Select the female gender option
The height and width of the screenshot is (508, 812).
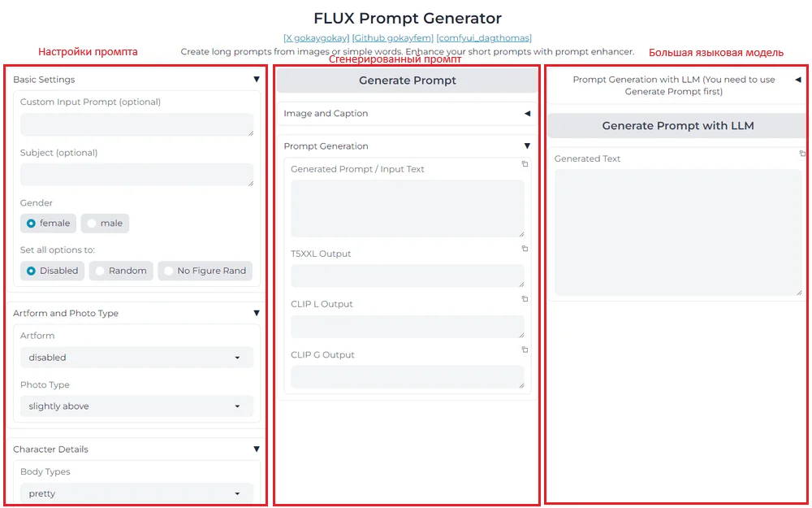coord(49,224)
